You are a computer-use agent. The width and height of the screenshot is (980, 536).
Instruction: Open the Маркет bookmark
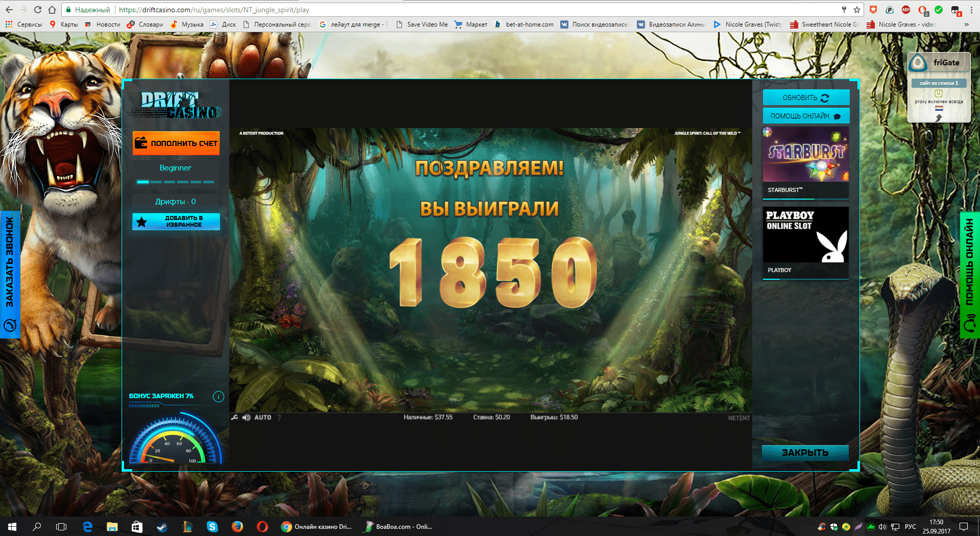471,25
